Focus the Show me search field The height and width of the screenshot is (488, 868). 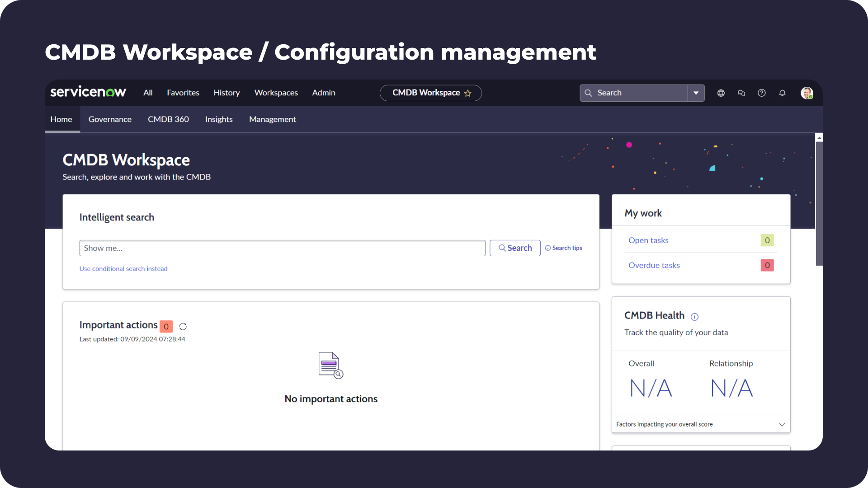tap(282, 248)
